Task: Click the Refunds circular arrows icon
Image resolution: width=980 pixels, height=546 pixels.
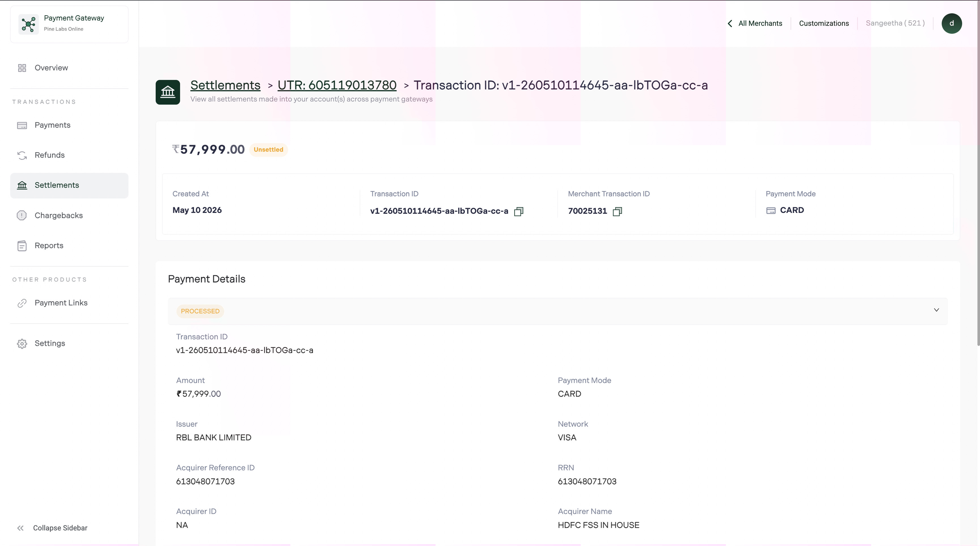Action: click(22, 156)
